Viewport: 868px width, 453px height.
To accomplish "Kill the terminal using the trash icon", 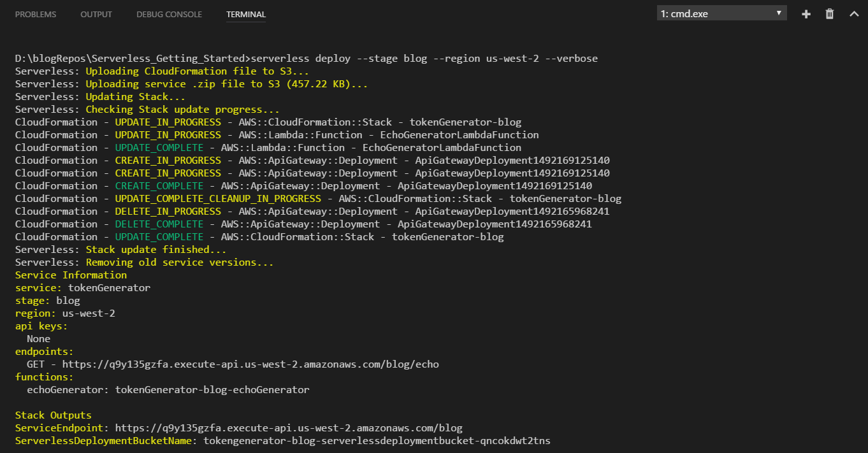I will 830,14.
